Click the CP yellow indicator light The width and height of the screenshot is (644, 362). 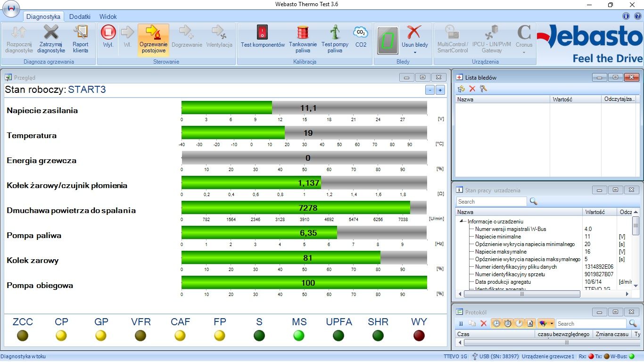[x=61, y=336]
